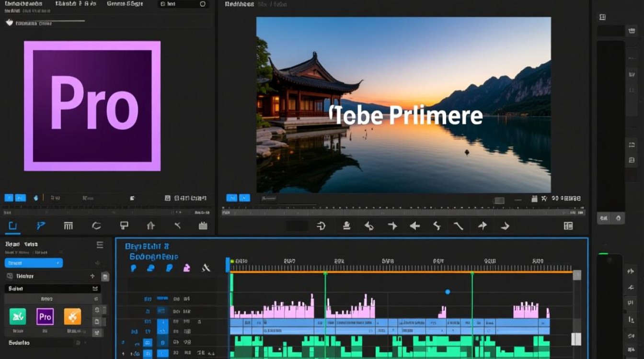Click the scrub bar beneath the program monitor

pyautogui.click(x=403, y=212)
